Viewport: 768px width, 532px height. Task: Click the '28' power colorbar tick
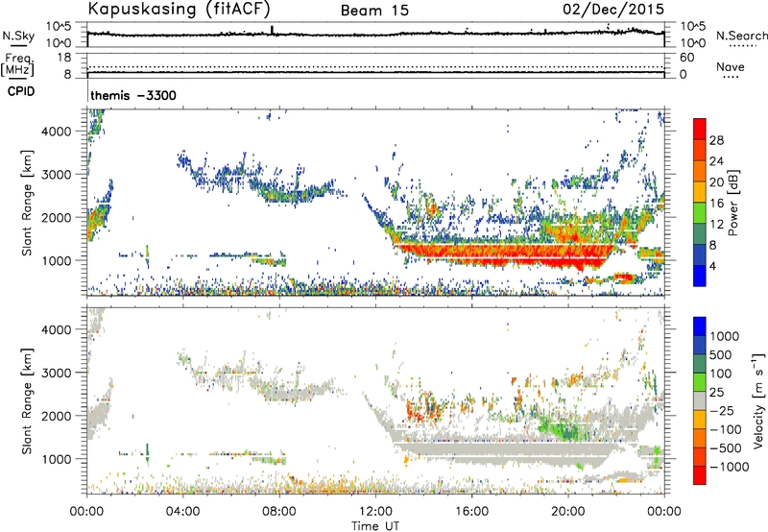[716, 140]
